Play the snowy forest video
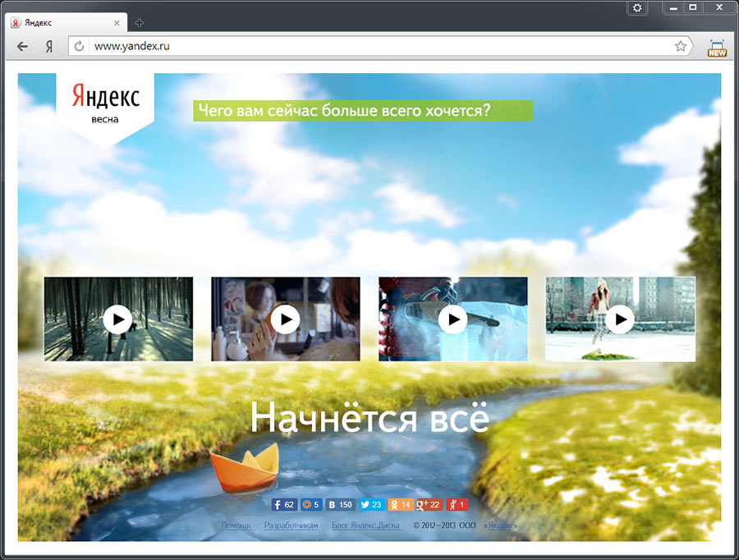739x560 pixels. point(118,319)
